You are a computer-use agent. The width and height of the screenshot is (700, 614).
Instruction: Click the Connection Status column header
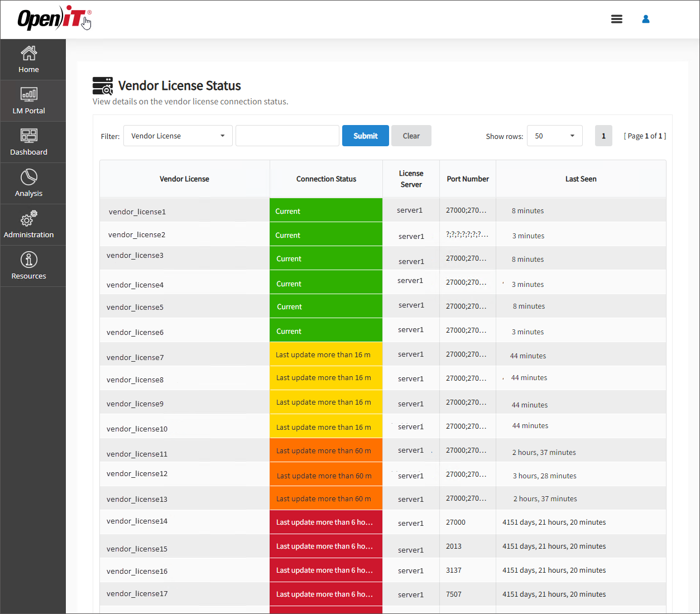click(x=326, y=179)
